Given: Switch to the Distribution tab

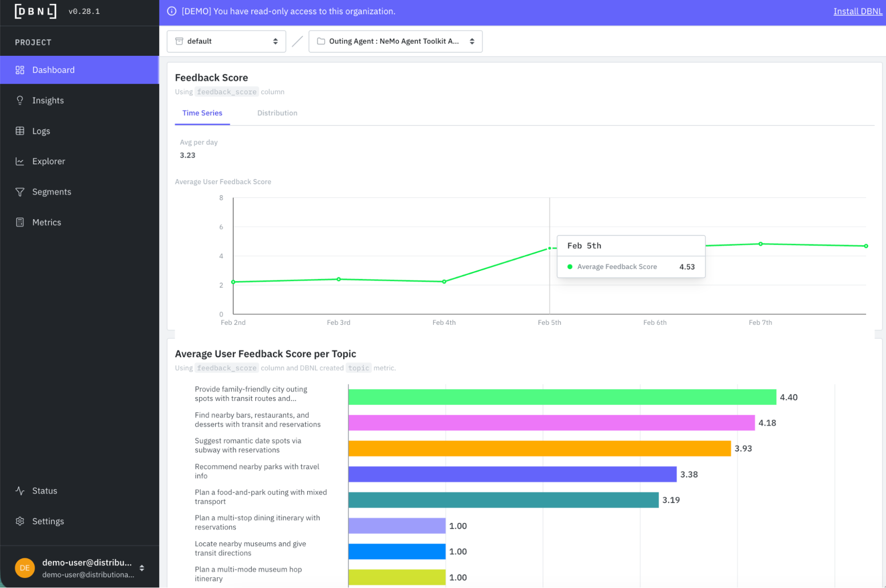Looking at the screenshot, I should coord(277,113).
